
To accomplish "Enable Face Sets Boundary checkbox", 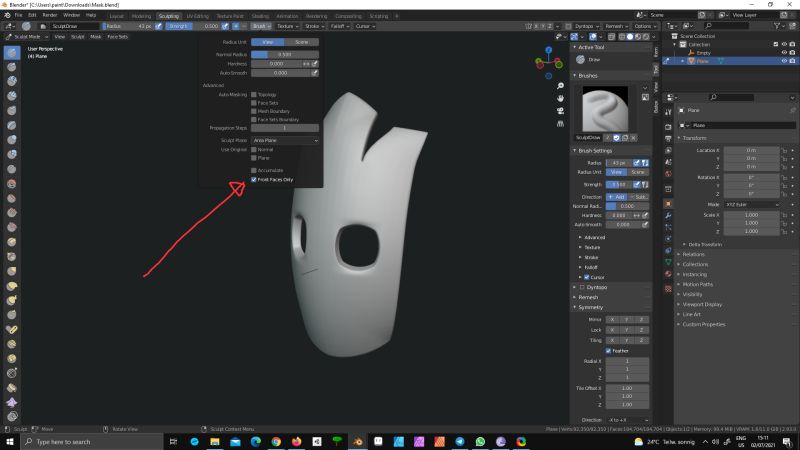I will pyautogui.click(x=254, y=119).
